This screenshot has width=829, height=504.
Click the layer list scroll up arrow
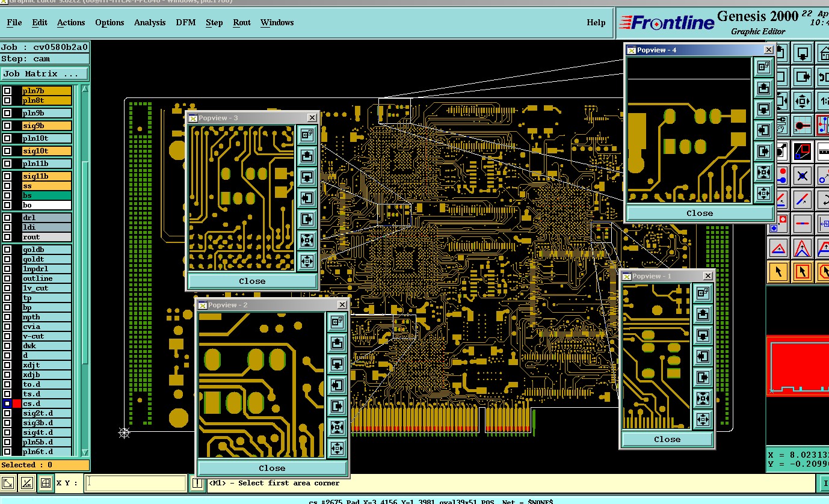click(x=85, y=90)
